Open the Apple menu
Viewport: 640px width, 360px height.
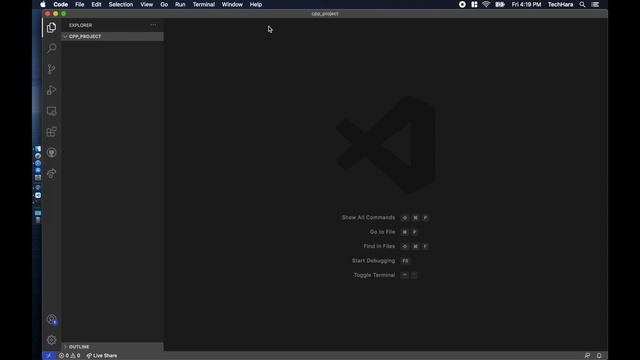coord(43,4)
